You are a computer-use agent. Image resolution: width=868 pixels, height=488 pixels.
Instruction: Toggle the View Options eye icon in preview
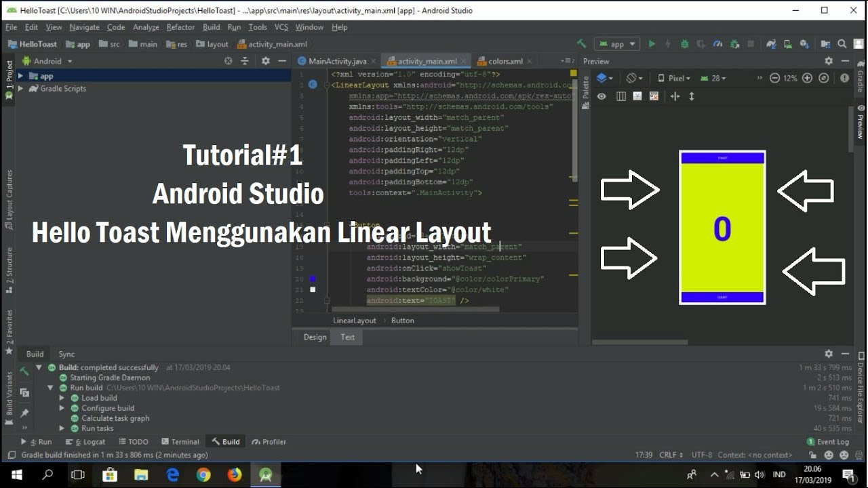coord(601,96)
